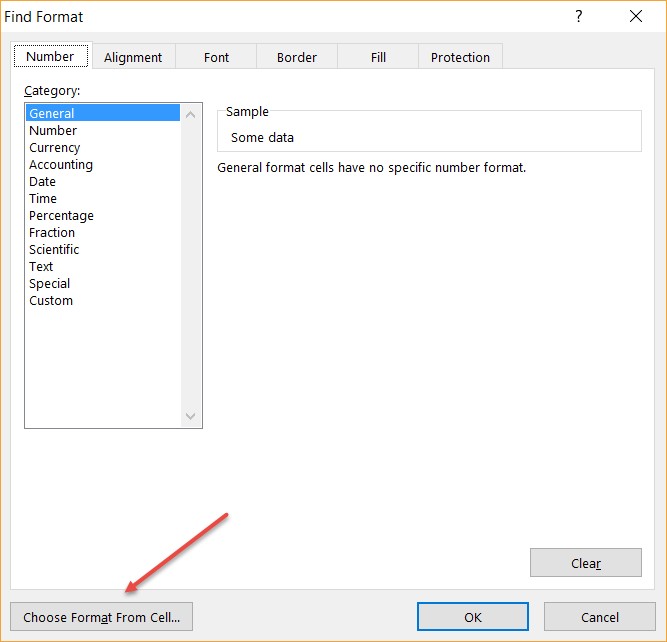This screenshot has width=667, height=642.
Task: Open the Protection tab
Action: tap(460, 57)
